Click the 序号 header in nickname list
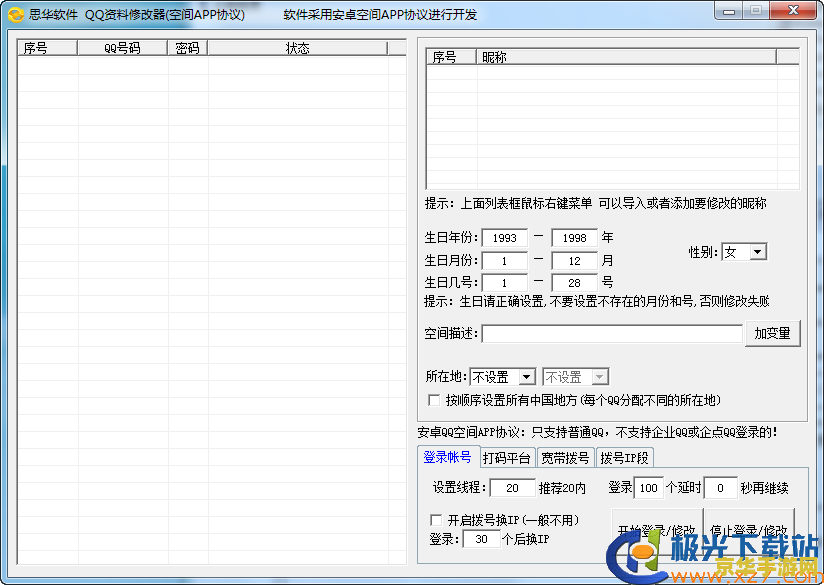The height and width of the screenshot is (585, 824). tap(451, 57)
